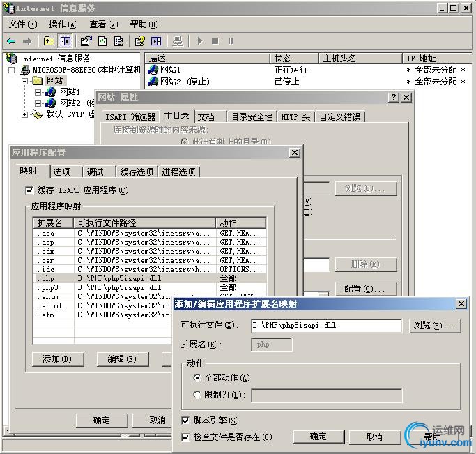The height and width of the screenshot is (454, 476).
Task: Close the 应用程序配置 dialog
Action: 295,153
